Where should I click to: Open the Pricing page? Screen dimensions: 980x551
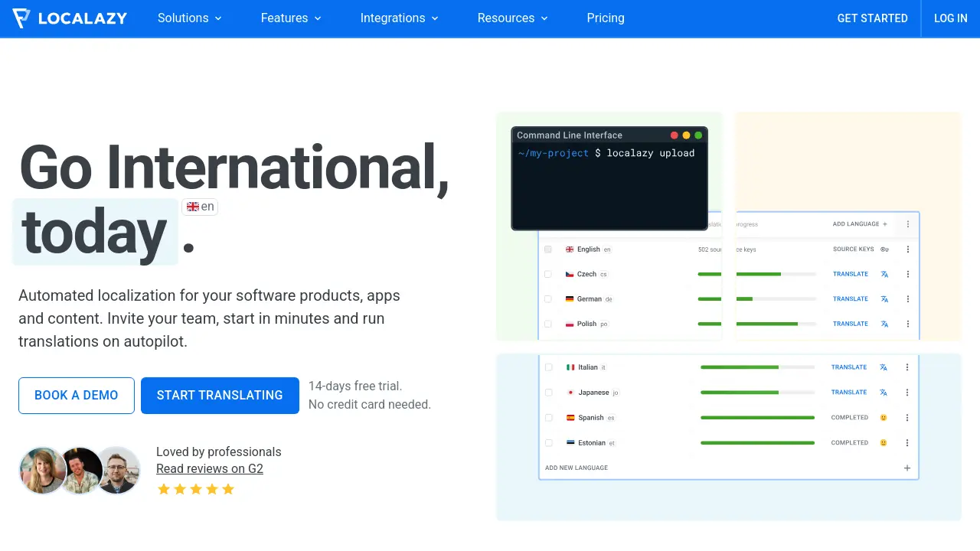tap(606, 18)
